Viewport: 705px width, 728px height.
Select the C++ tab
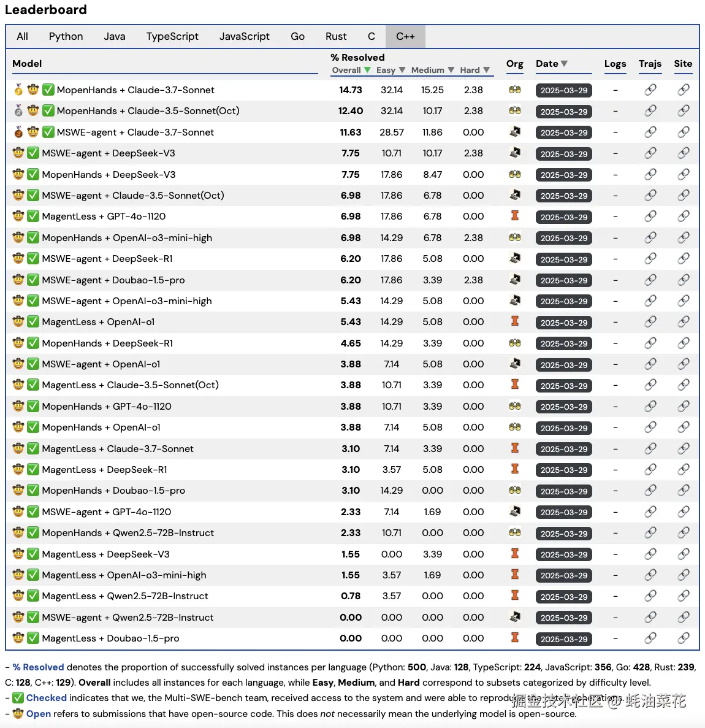click(x=405, y=36)
